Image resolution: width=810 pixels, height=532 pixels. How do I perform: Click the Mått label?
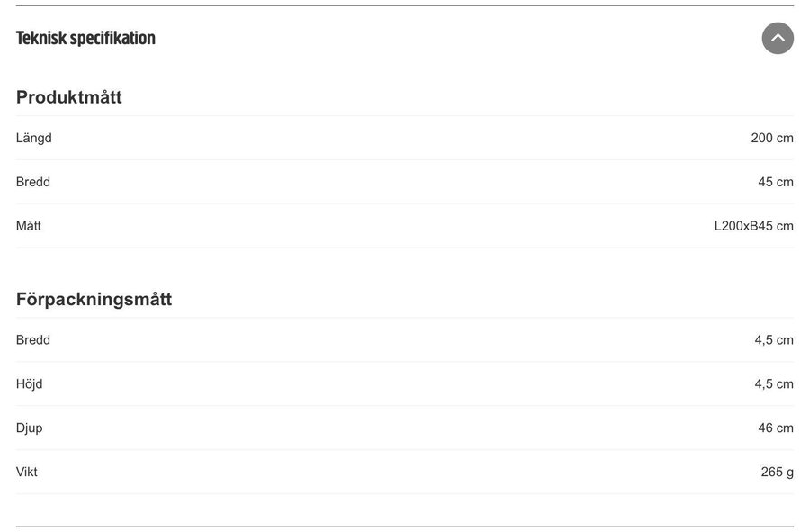click(29, 226)
